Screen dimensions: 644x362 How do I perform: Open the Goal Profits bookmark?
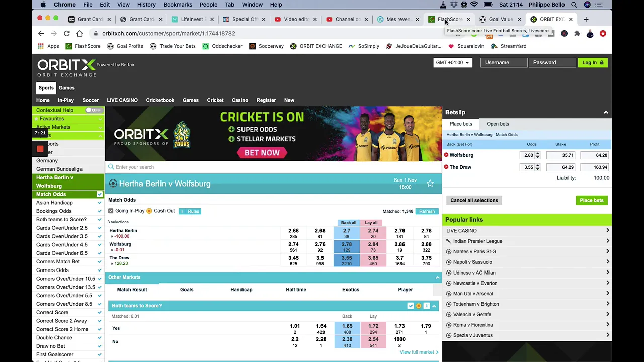(x=125, y=46)
